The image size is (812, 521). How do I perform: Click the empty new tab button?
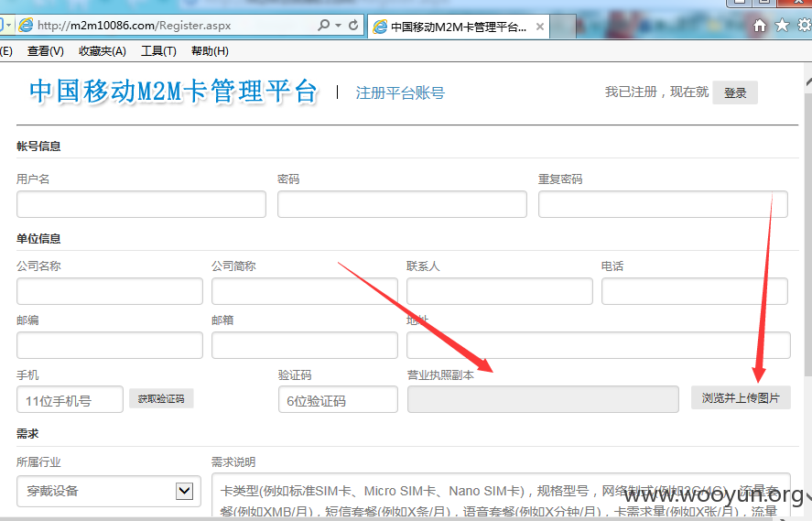tap(563, 27)
